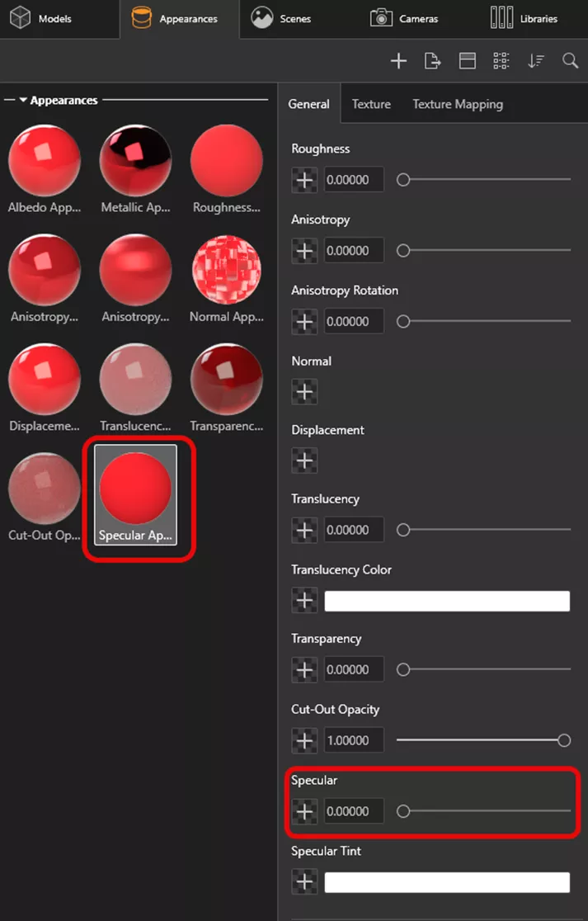This screenshot has height=921, width=588.
Task: Click the Specular slider handle
Action: (x=403, y=812)
